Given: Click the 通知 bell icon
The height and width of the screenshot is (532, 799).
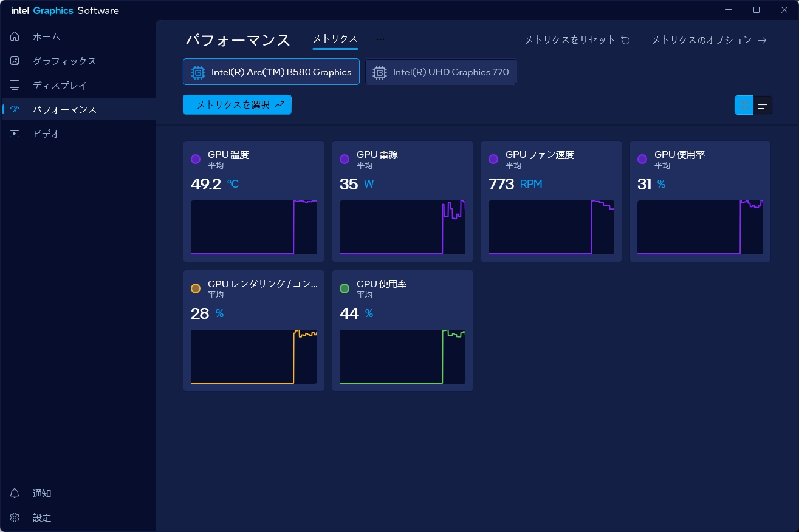Looking at the screenshot, I should 15,493.
